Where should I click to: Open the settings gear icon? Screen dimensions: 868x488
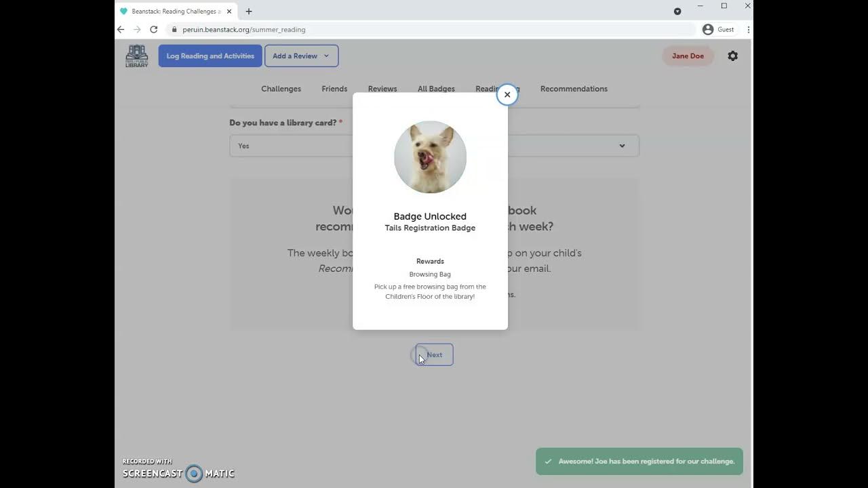[732, 56]
